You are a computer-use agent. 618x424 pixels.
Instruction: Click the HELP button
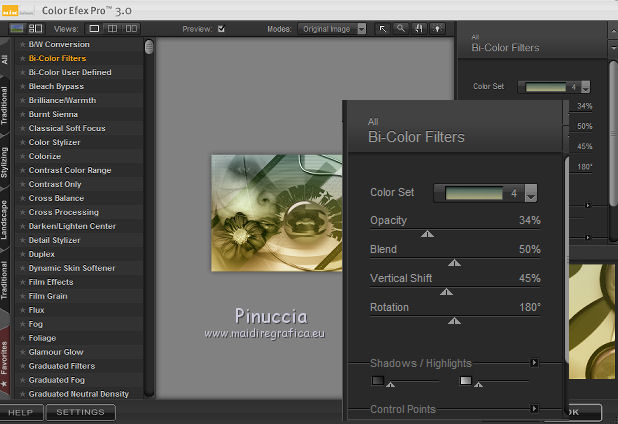[21, 412]
